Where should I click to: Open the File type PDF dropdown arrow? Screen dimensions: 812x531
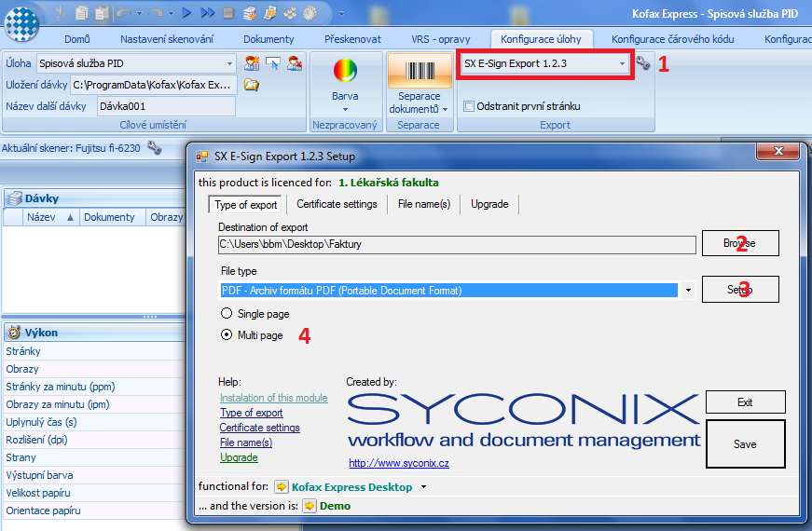click(688, 291)
